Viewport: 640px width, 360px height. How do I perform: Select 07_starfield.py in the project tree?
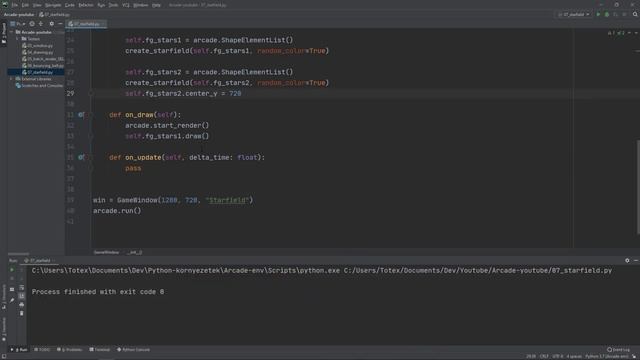click(38, 72)
